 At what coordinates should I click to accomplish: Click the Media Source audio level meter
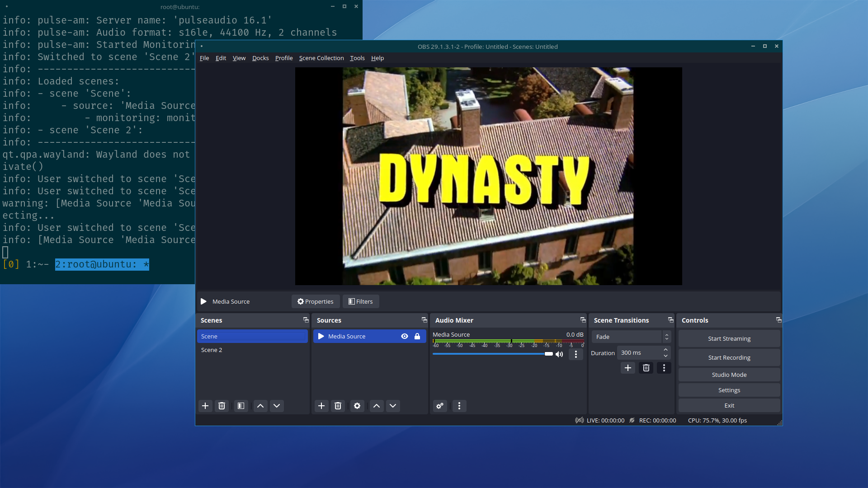(509, 342)
